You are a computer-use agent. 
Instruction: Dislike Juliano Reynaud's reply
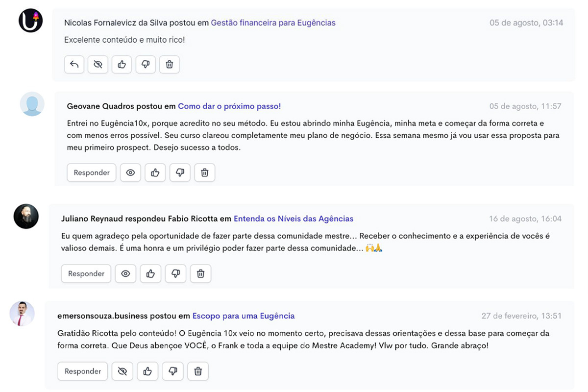pos(175,273)
